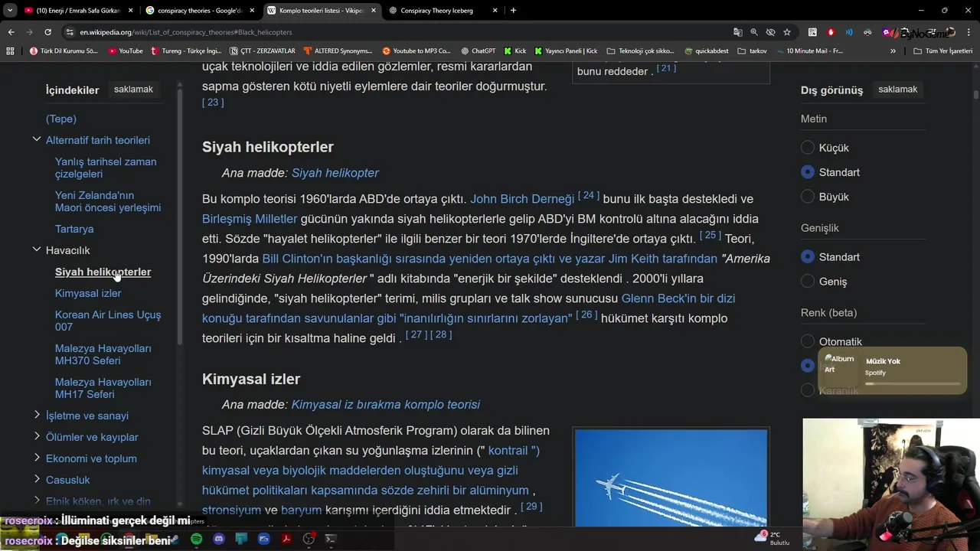Select Geniş width option
Viewport: 980px width, 551px height.
[807, 282]
